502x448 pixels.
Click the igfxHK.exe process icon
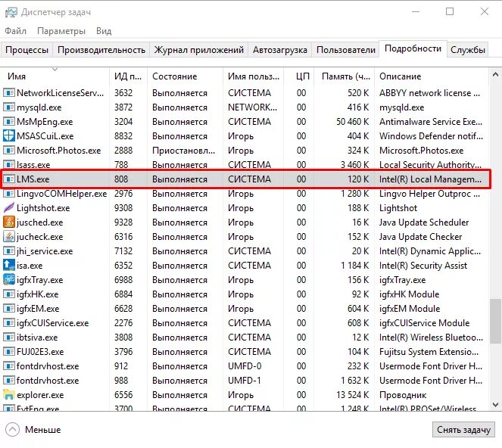click(8, 294)
